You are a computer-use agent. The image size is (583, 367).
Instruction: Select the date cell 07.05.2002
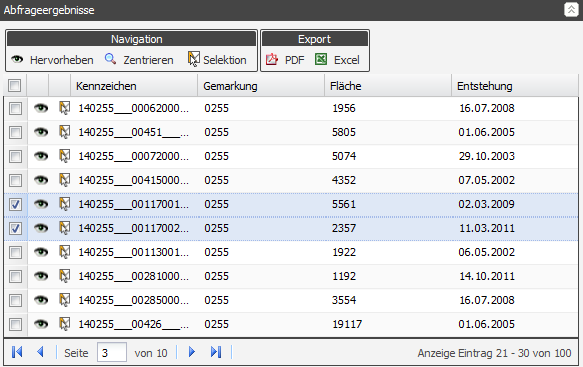[x=487, y=180]
